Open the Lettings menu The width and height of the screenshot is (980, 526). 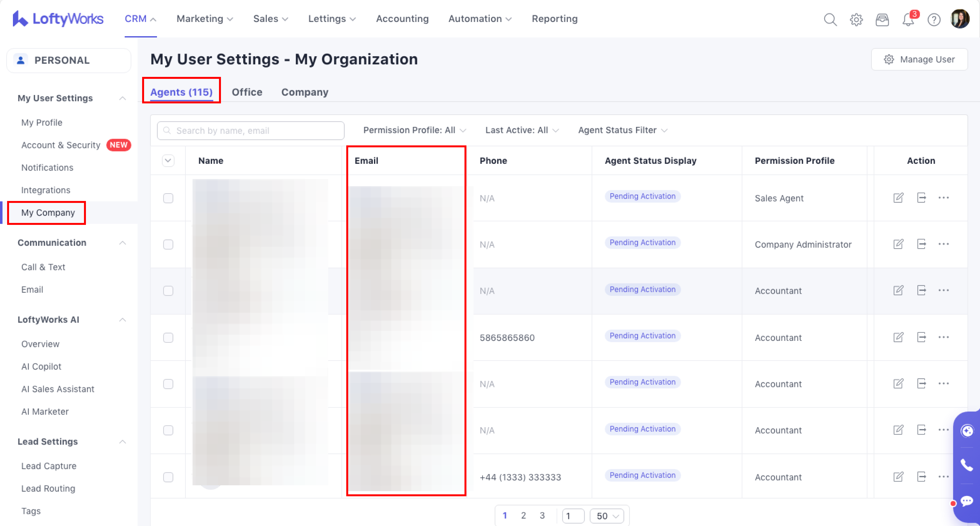point(332,19)
